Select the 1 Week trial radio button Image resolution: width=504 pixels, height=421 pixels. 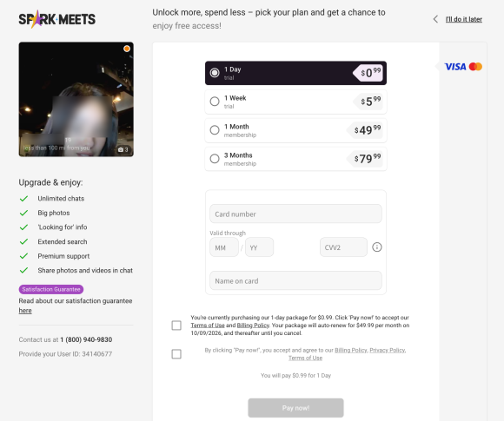215,102
